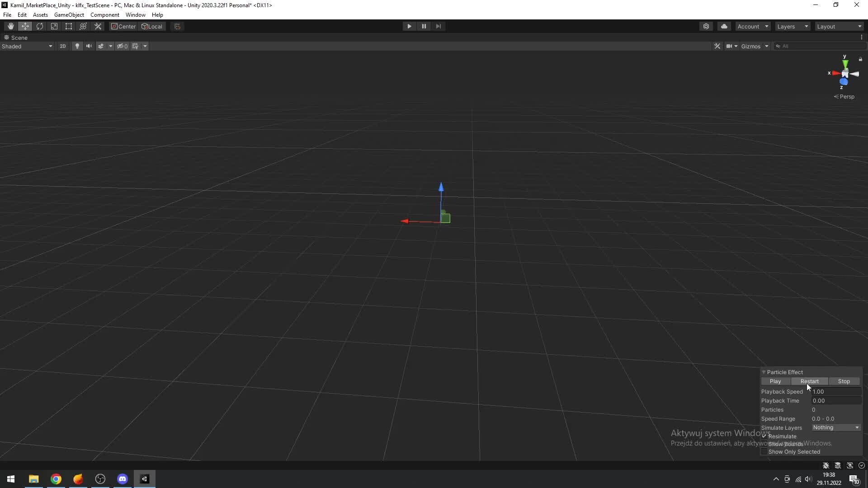Select the Rect Transform tool
The width and height of the screenshot is (868, 488).
(x=69, y=26)
